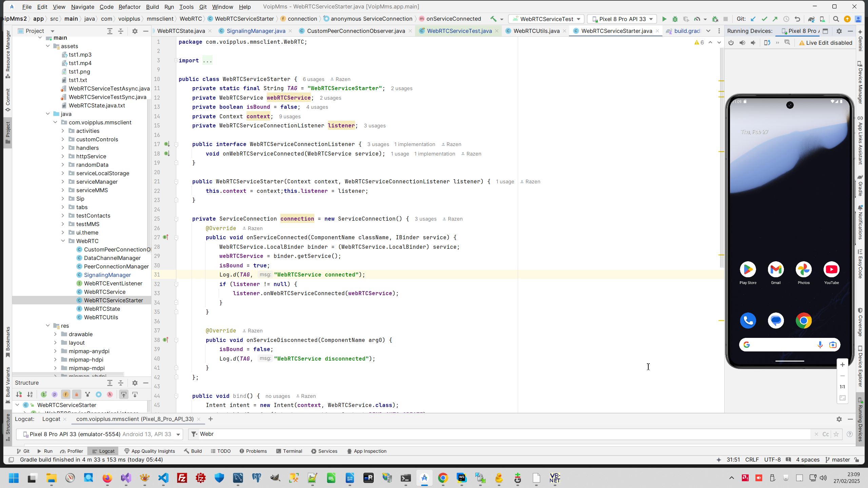Click the Build hammer icon in the toolbar
The height and width of the screenshot is (488, 868).
(x=493, y=19)
